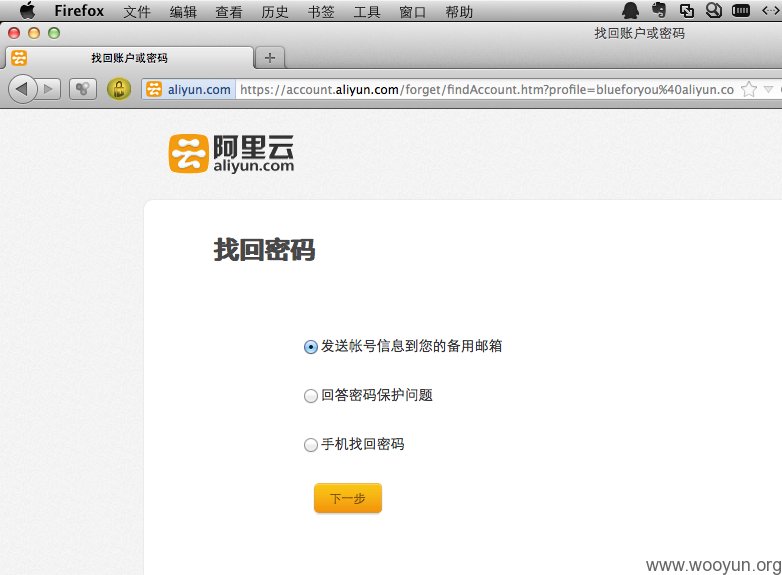Click the aliyun.com site identity badge

point(189,89)
